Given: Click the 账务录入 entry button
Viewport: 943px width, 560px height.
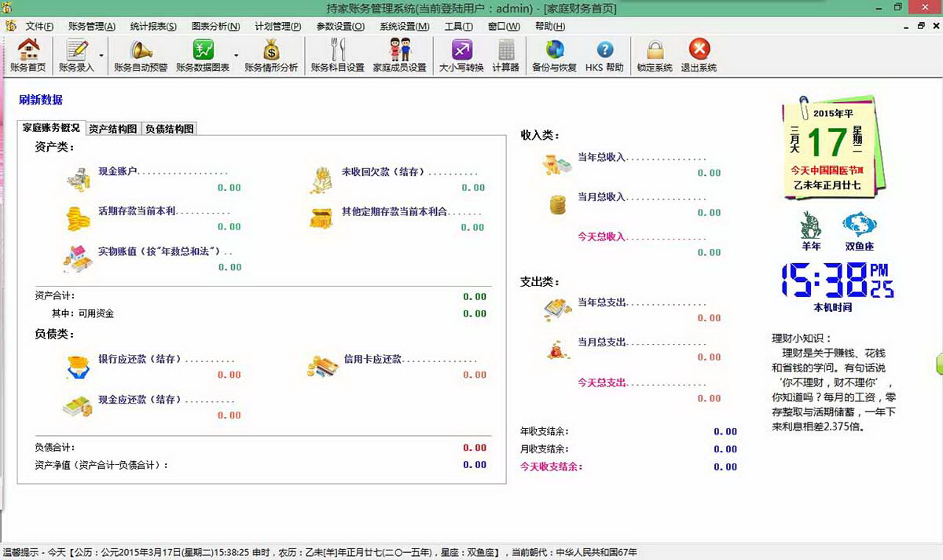Looking at the screenshot, I should (75, 55).
